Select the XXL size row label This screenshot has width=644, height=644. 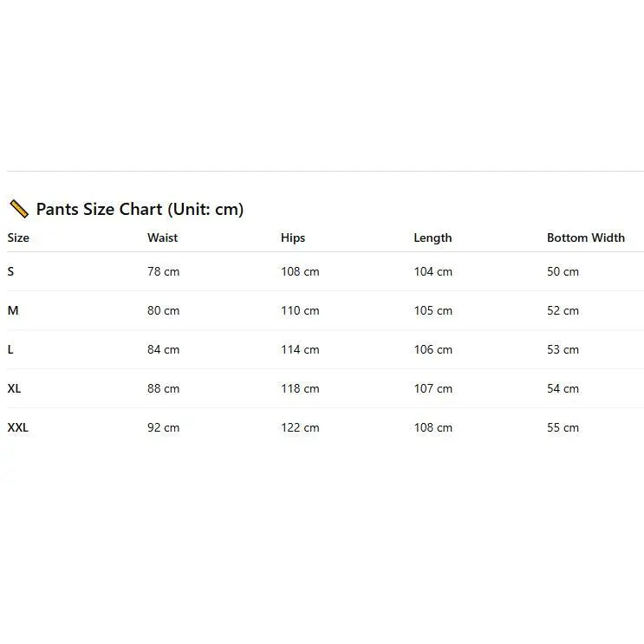pos(18,427)
